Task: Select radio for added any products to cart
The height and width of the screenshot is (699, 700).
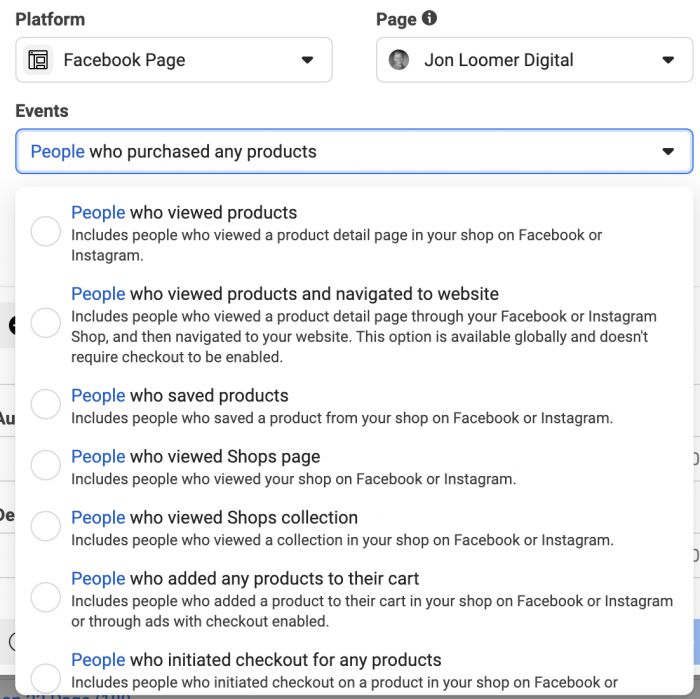Action: click(46, 597)
